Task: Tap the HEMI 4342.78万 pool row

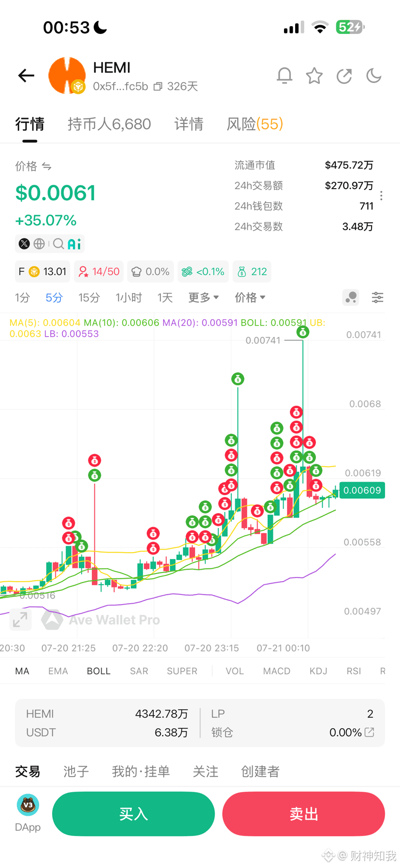Action: (x=107, y=714)
